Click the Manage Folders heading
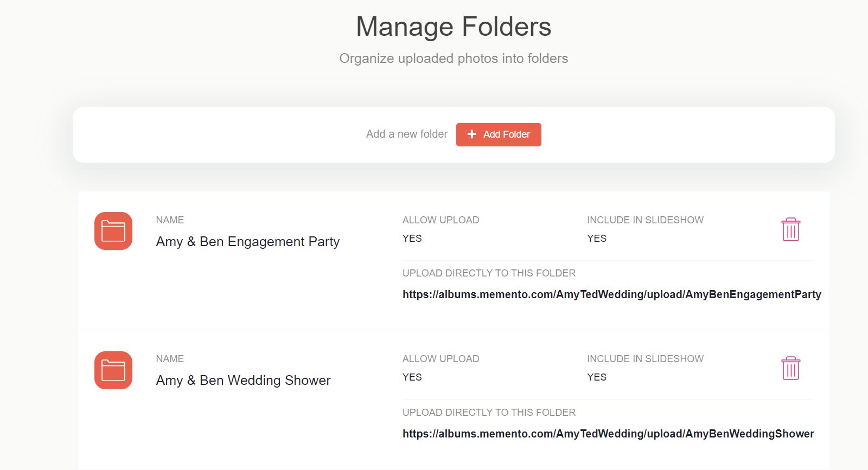Viewport: 868px width, 470px height. point(454,27)
